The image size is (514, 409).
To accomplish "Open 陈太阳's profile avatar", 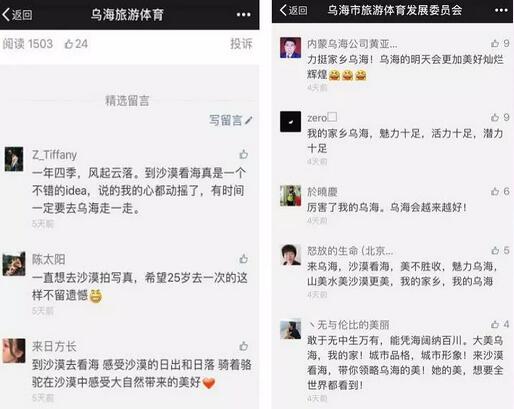I will point(14,264).
